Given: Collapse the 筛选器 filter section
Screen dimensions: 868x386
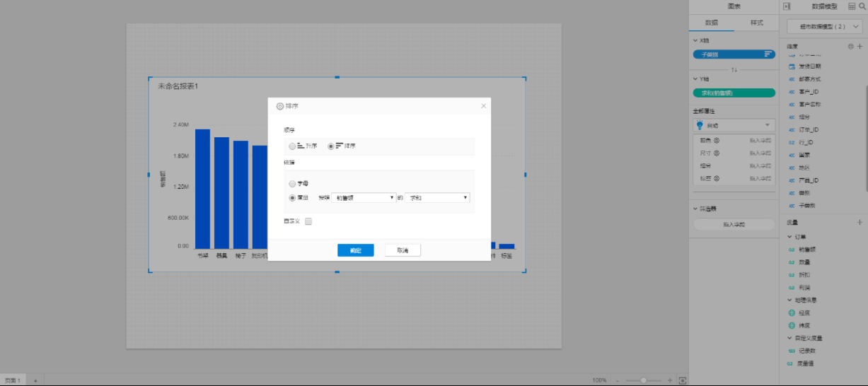Looking at the screenshot, I should tap(695, 209).
